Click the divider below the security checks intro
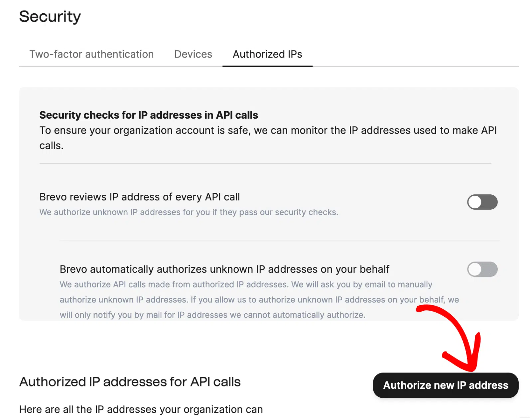The height and width of the screenshot is (418, 532). (265, 163)
